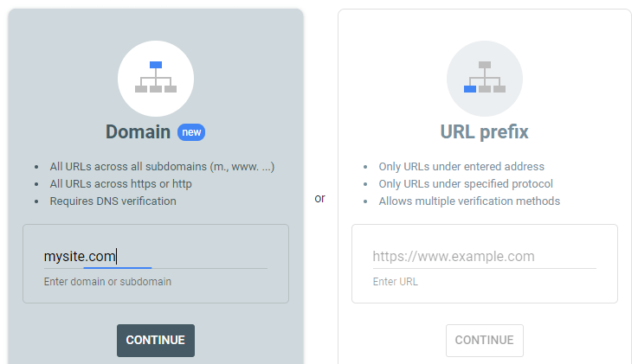The width and height of the screenshot is (638, 364).
Task: Click 'All URLs across https or http' bullet
Action: (121, 184)
